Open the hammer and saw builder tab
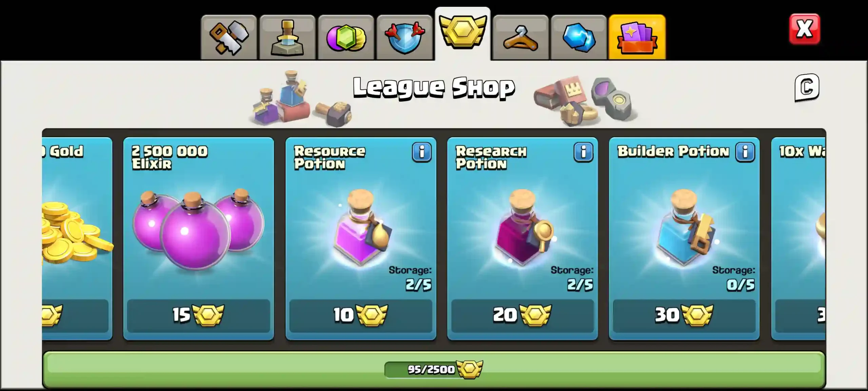Viewport: 868px width, 391px height. click(x=229, y=38)
